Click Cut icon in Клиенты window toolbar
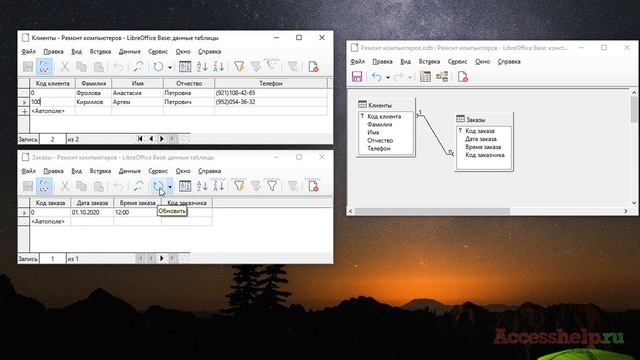Screen dimensions: 640x360 pos(64,67)
